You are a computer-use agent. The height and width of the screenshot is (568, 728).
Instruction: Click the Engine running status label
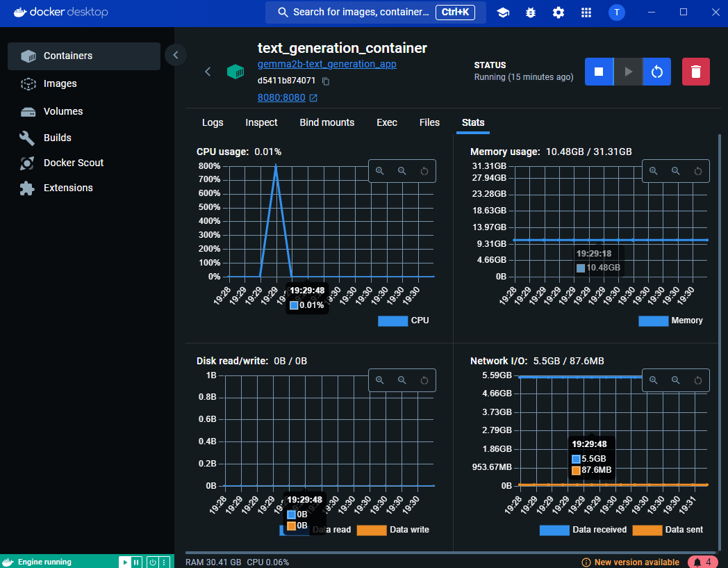[44, 562]
